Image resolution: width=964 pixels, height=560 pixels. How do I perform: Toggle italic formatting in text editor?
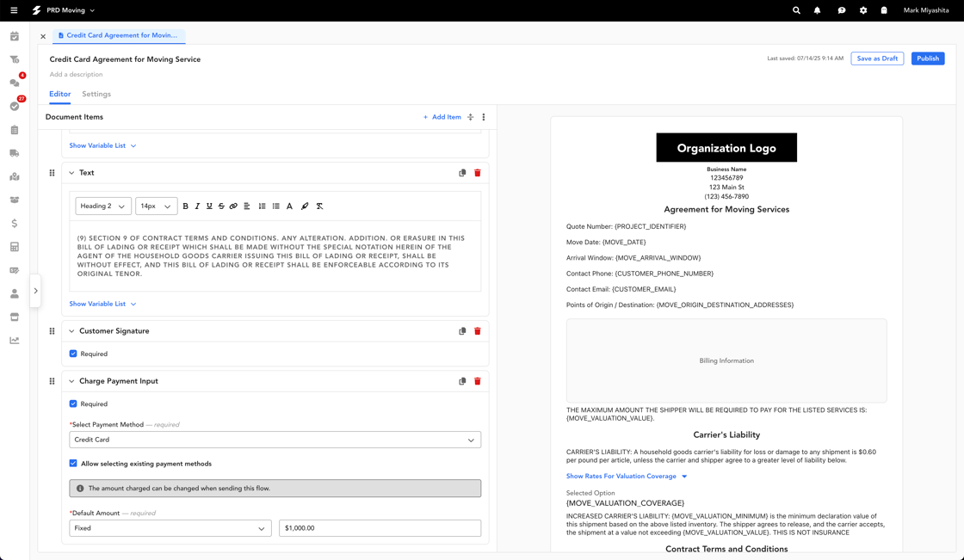point(197,206)
